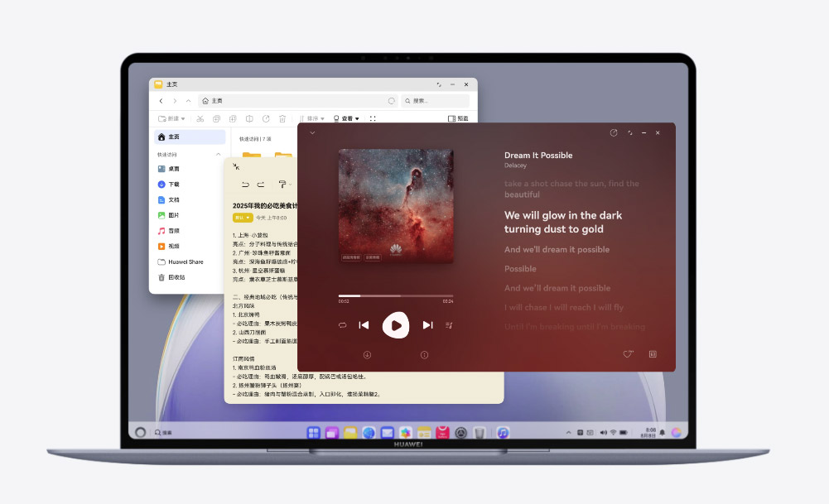Undo in the notes window

(245, 185)
